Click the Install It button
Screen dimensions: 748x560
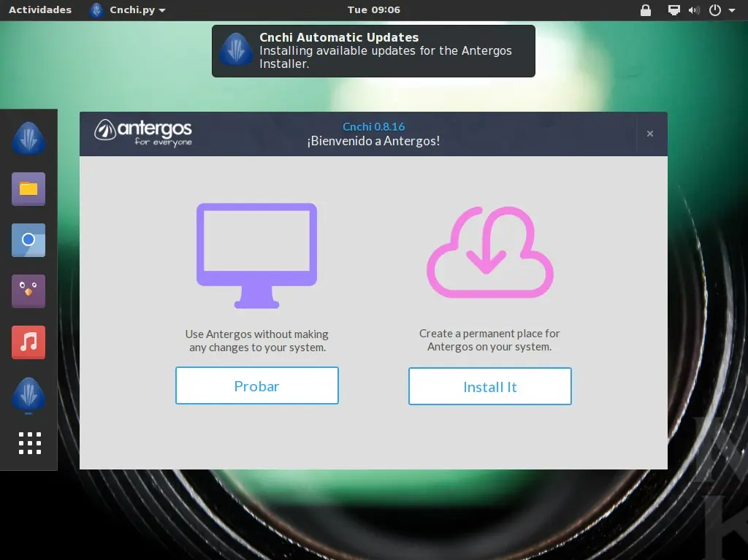pos(490,386)
